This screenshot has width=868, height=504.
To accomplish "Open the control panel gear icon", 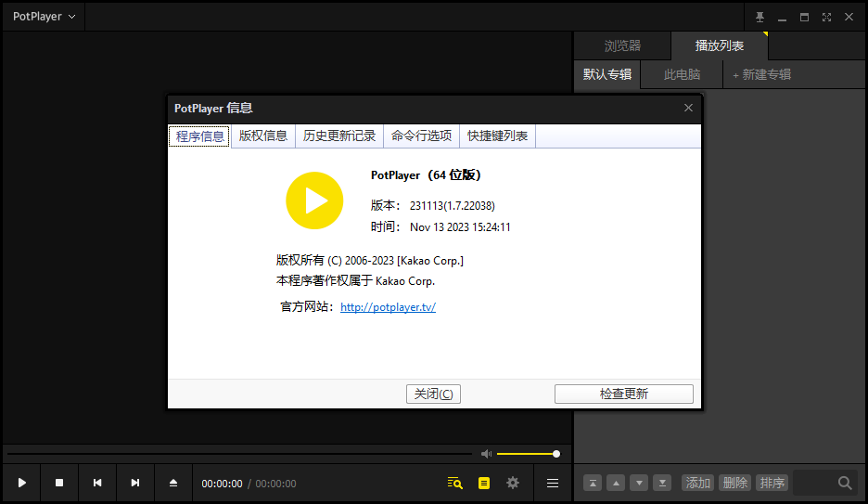I will click(513, 483).
